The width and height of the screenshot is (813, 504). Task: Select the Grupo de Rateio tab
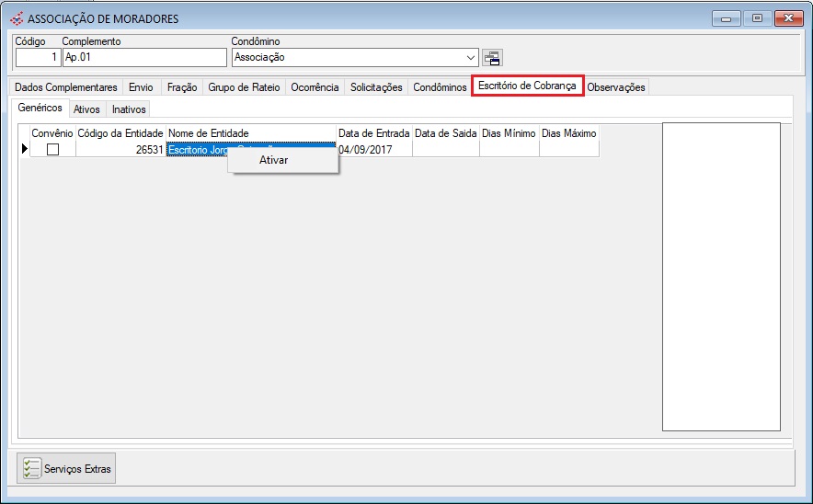(x=244, y=87)
